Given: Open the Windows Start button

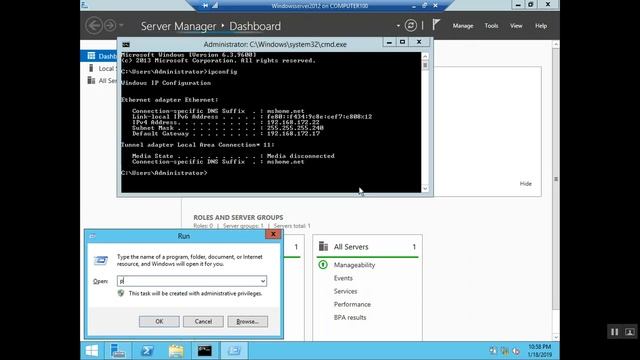Looking at the screenshot, I should 92,351.
